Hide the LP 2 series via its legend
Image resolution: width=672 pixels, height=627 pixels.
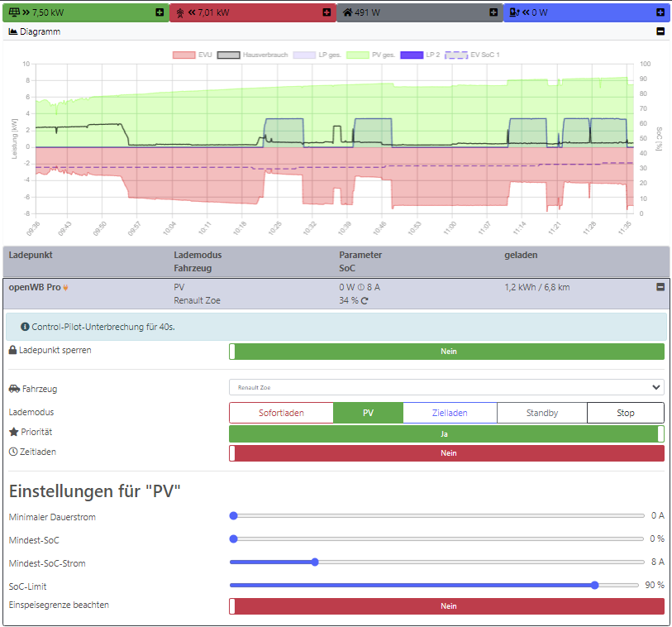420,55
